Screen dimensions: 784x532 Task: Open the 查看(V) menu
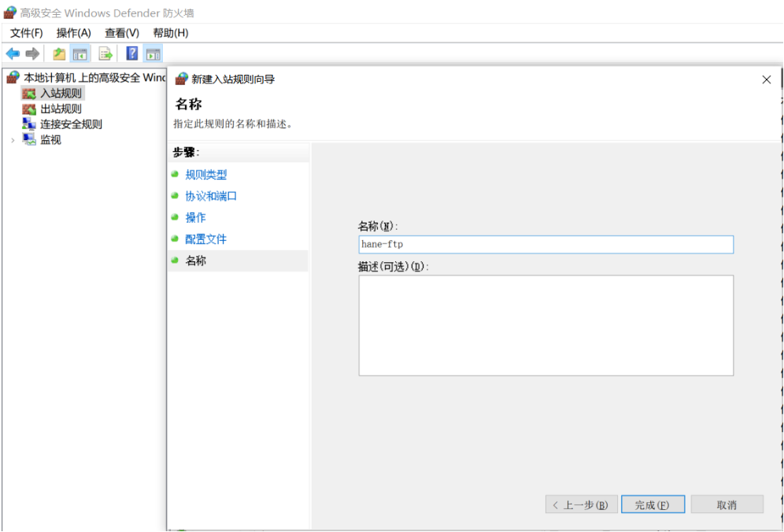[x=121, y=33]
